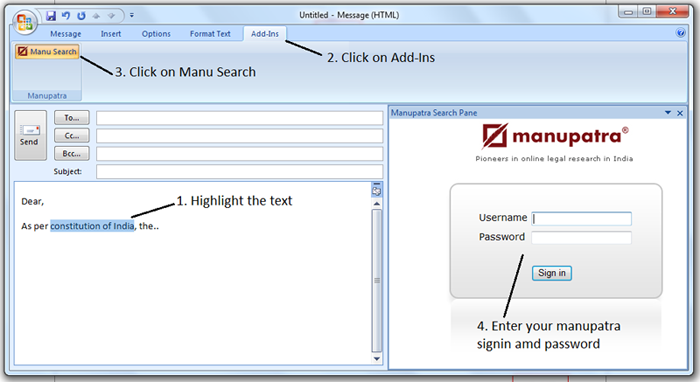
Task: Open the Help icon in the ribbon
Action: (680, 33)
